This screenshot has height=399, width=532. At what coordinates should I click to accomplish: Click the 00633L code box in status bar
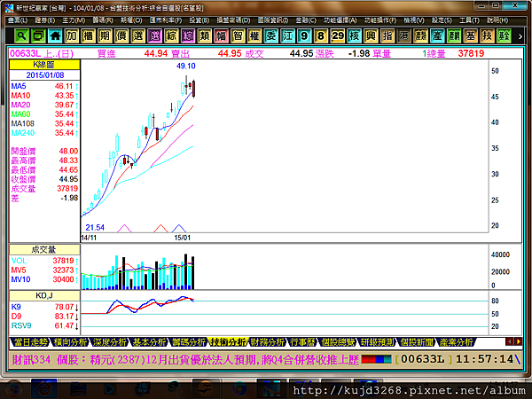click(423, 359)
